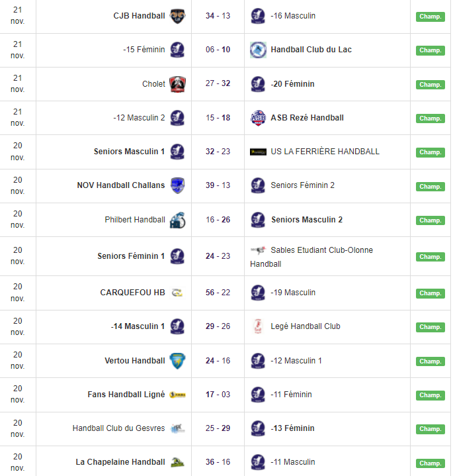453x476 pixels.
Task: Click the Legé Handball Club logo
Action: pos(258,326)
